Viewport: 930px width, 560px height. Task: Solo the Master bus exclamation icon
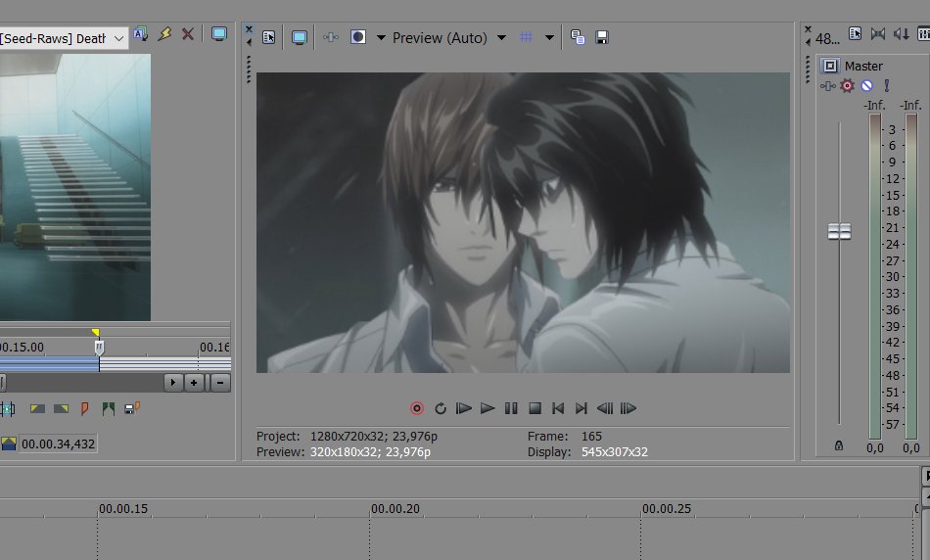coord(887,86)
